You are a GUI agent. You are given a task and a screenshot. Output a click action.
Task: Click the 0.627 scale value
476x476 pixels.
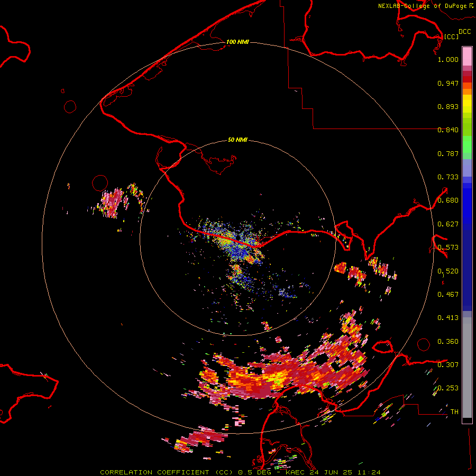point(448,224)
